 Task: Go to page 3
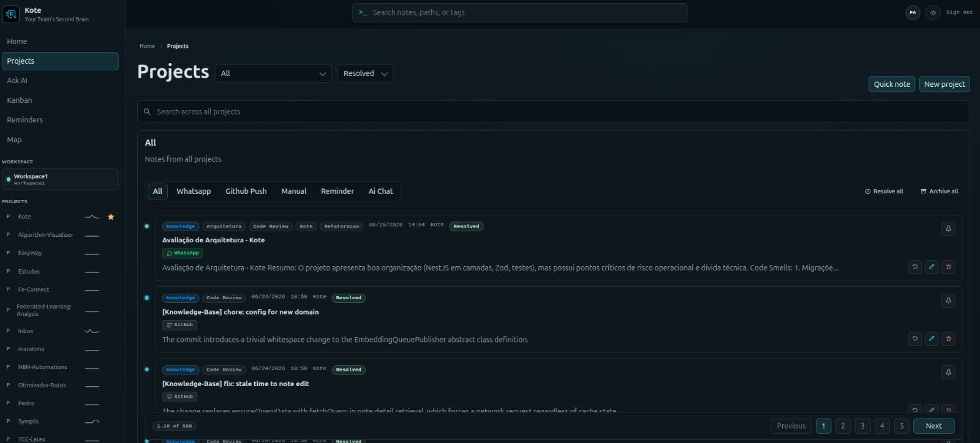point(862,426)
